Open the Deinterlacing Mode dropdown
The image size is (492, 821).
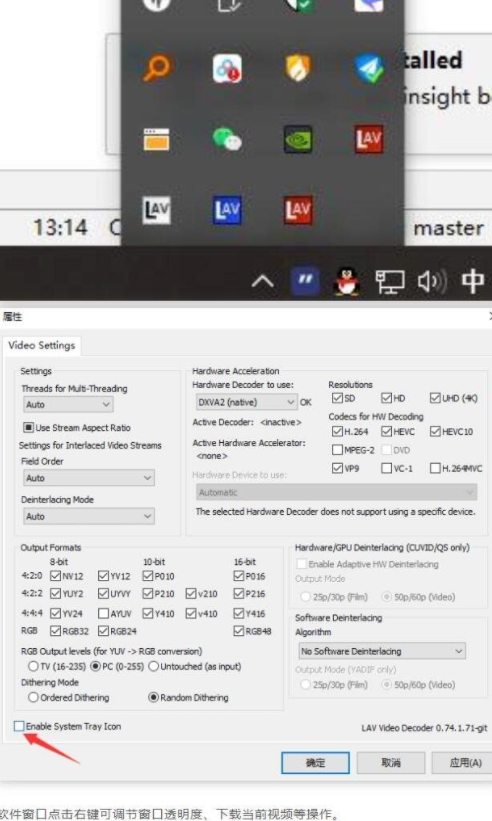pyautogui.click(x=88, y=516)
